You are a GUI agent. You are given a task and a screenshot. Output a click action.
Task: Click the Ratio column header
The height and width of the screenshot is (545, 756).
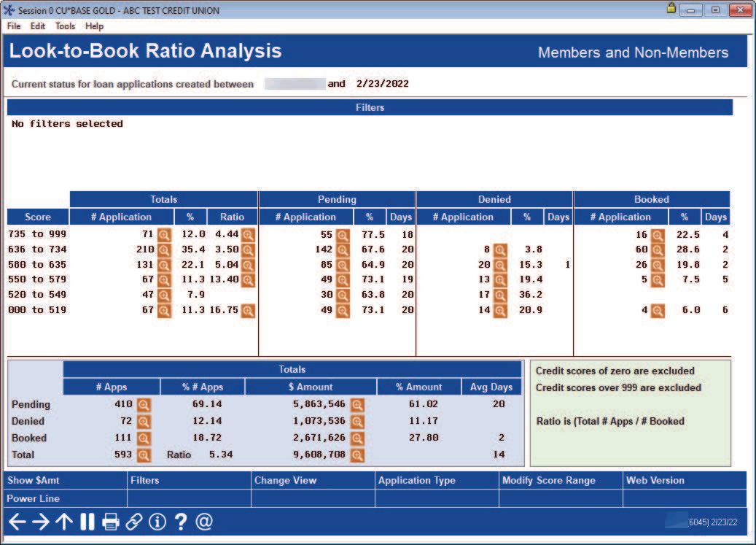point(233,217)
